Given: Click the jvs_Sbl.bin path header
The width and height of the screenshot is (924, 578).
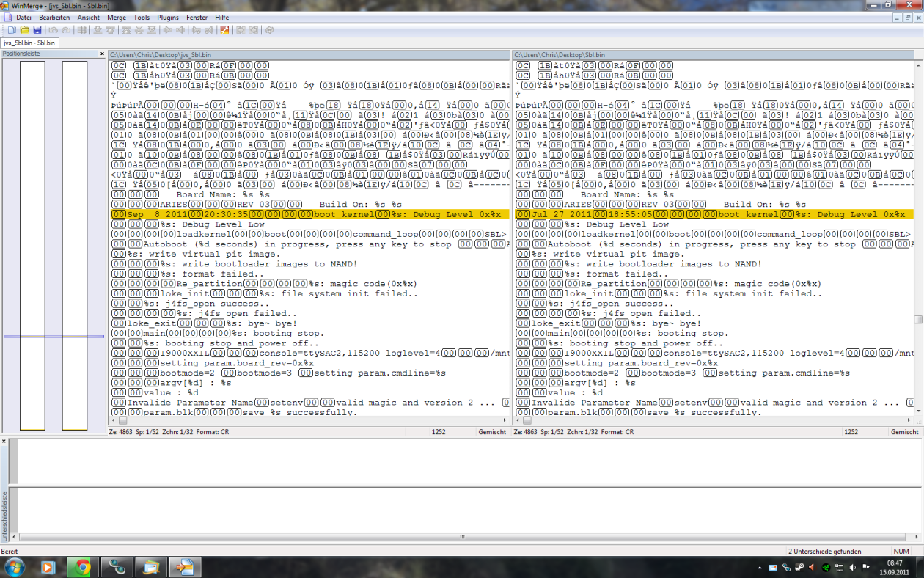Looking at the screenshot, I should pyautogui.click(x=309, y=55).
